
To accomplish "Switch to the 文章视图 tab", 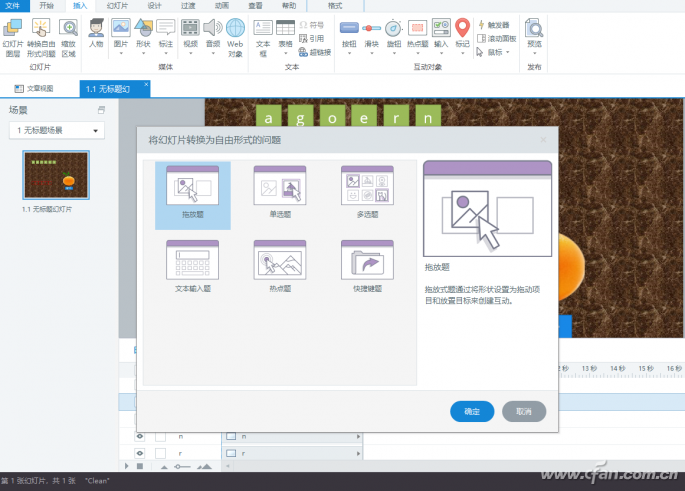I will (34, 89).
